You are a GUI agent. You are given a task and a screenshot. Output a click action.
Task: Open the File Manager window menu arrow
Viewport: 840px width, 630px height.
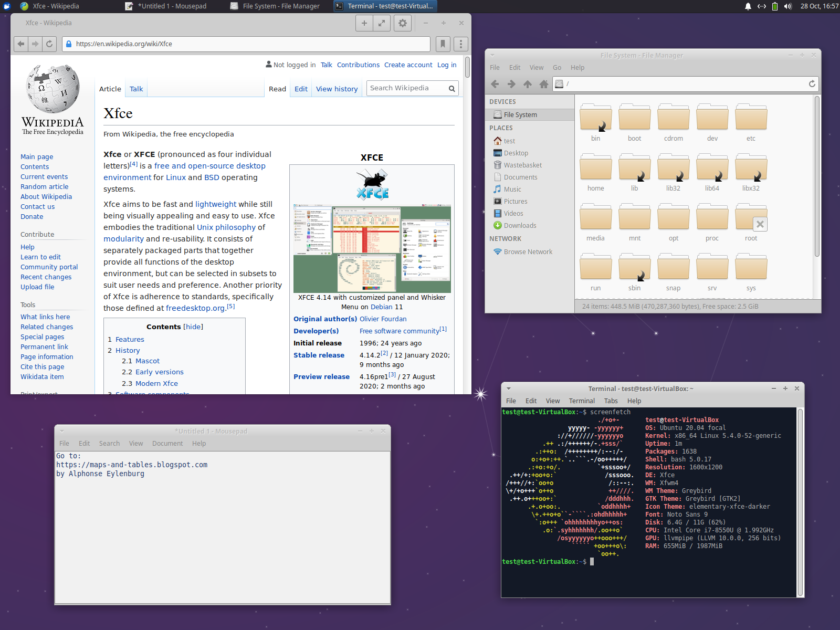492,55
